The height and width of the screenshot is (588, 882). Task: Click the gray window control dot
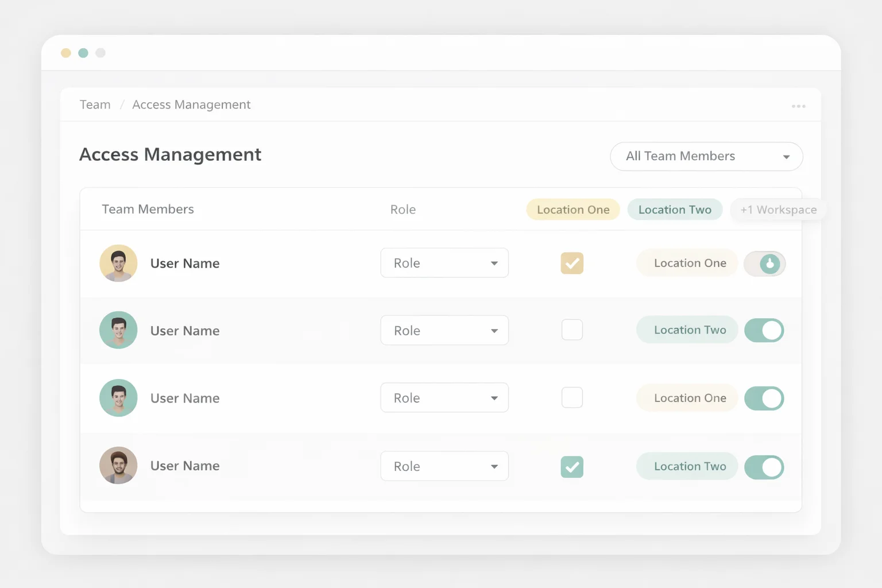(x=100, y=53)
